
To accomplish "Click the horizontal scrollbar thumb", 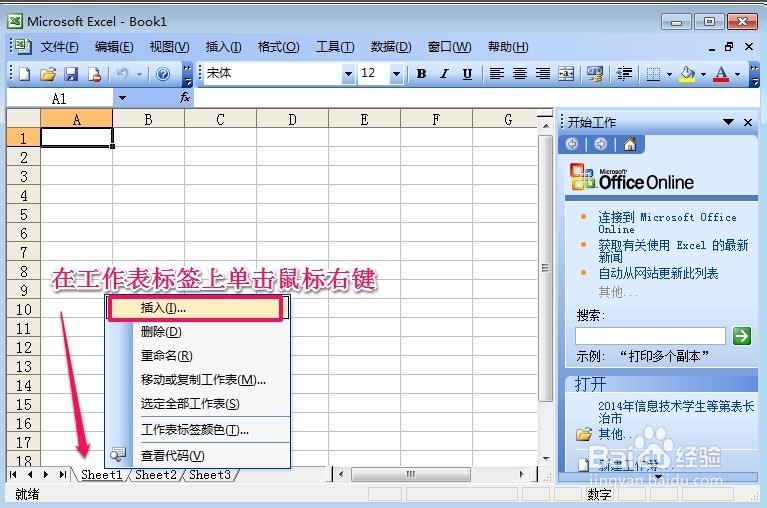I will point(411,474).
